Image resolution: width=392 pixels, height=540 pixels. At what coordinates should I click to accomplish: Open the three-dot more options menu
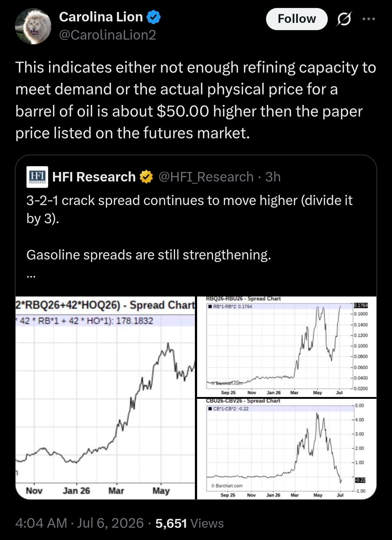[369, 19]
